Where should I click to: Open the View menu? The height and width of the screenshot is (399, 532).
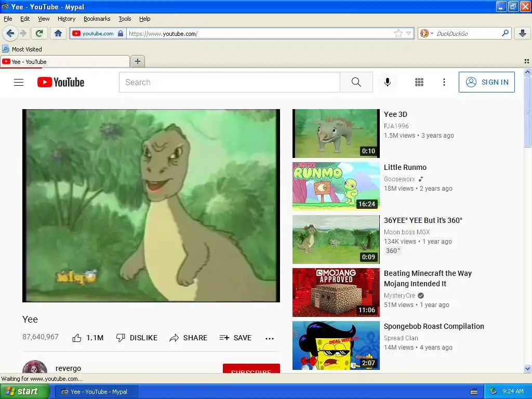pos(44,19)
